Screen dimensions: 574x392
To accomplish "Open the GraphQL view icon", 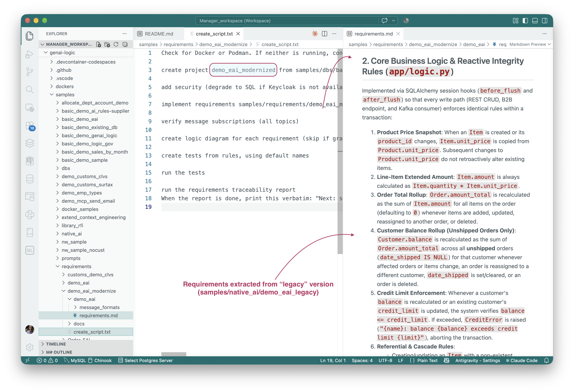I will click(30, 250).
